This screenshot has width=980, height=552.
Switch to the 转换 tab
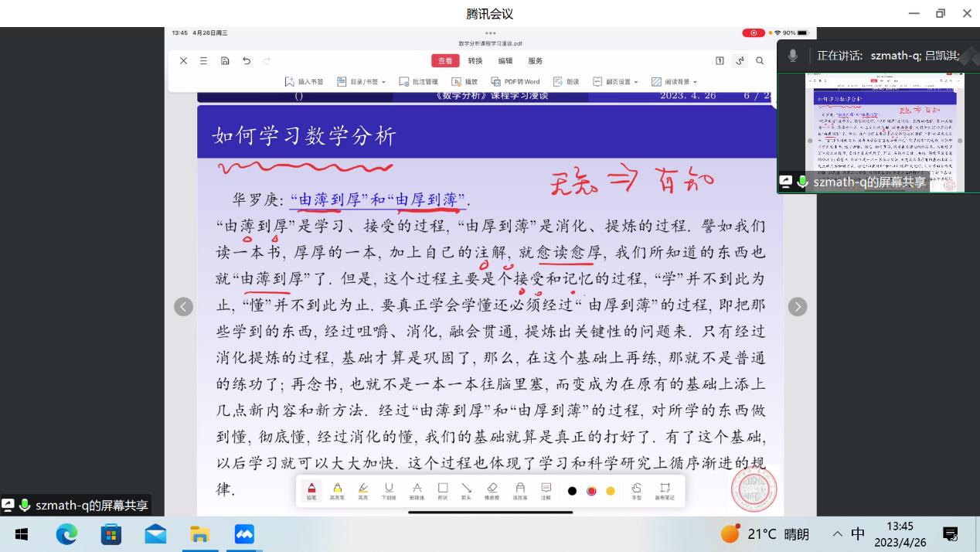pos(475,60)
